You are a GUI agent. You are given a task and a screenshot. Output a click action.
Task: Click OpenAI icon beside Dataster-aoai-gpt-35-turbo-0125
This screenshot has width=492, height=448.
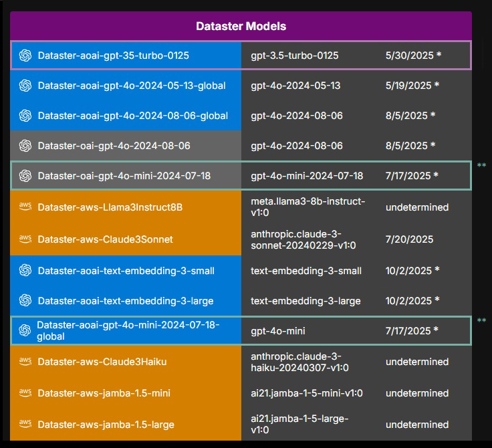coord(25,55)
